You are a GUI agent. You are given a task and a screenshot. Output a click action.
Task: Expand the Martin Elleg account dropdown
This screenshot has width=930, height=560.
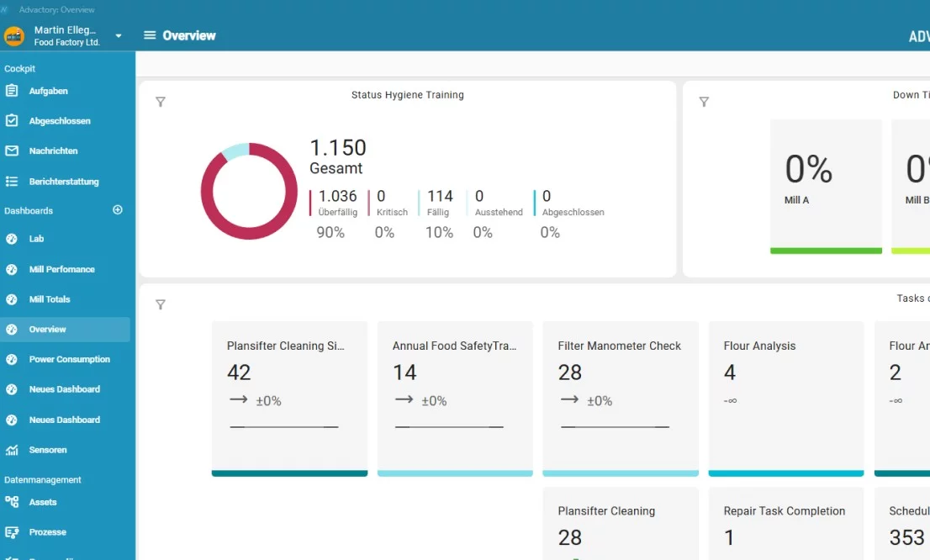click(119, 35)
